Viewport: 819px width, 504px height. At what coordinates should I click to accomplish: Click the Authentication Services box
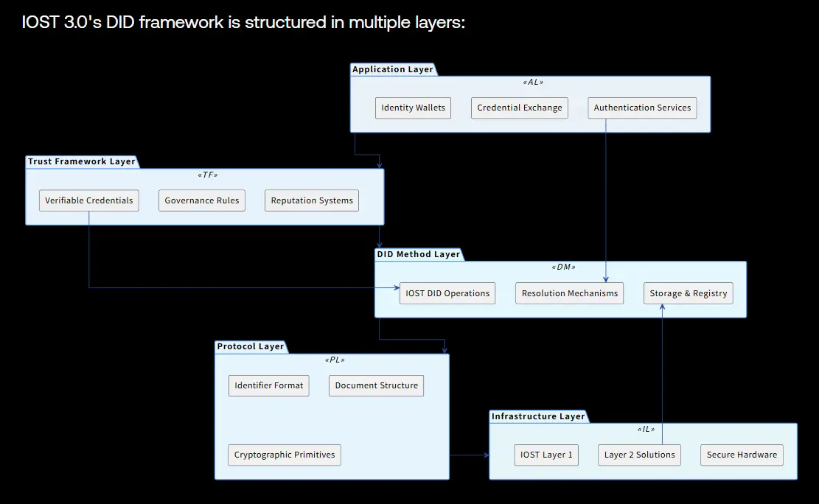(x=642, y=108)
